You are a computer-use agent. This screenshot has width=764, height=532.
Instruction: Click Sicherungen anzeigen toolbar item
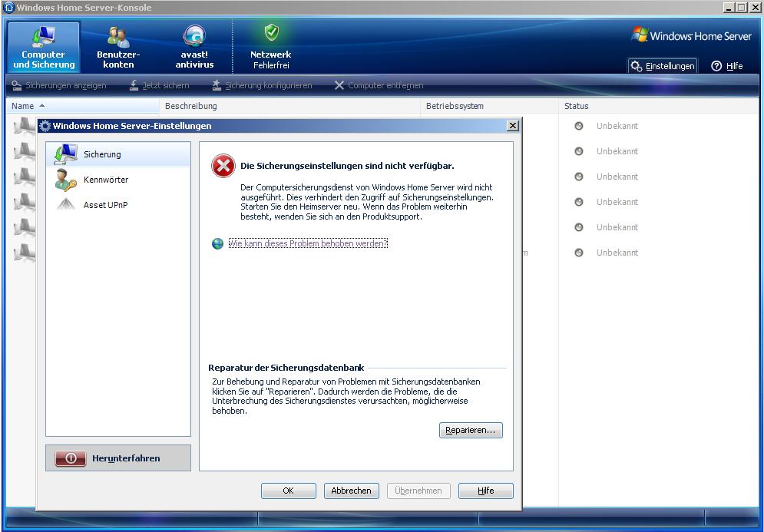point(59,86)
